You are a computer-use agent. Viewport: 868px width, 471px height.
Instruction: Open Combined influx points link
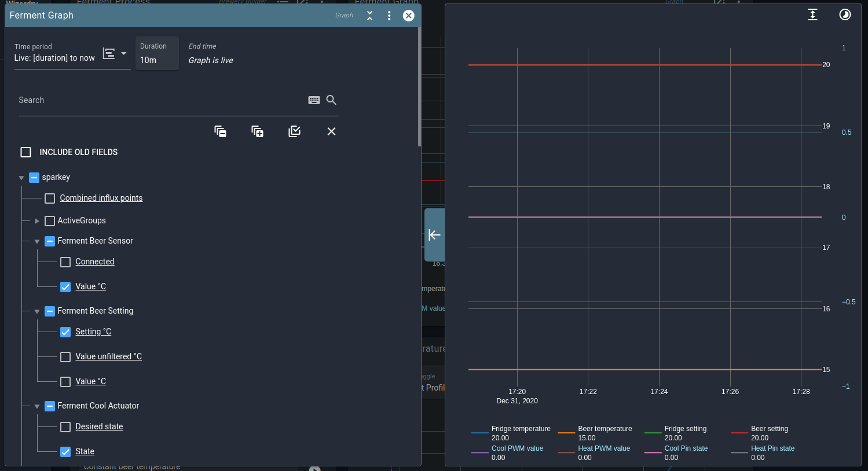[101, 198]
